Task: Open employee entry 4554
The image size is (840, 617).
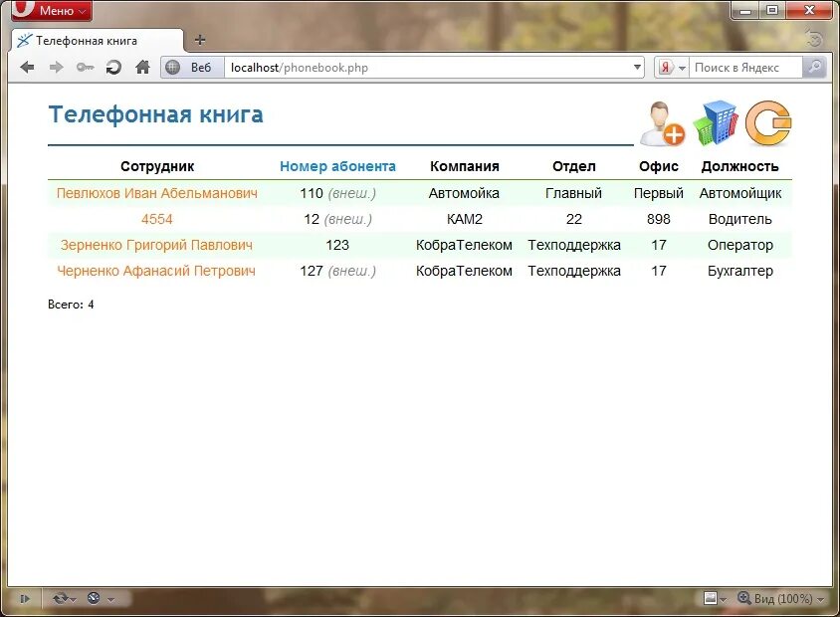Action: click(x=157, y=219)
